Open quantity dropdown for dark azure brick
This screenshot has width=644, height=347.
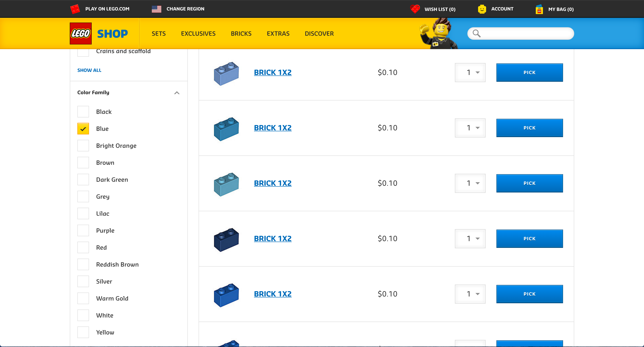point(470,128)
